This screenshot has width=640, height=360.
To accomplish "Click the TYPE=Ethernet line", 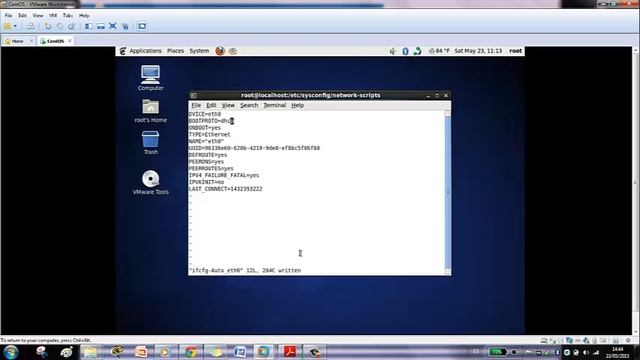I will click(x=209, y=134).
